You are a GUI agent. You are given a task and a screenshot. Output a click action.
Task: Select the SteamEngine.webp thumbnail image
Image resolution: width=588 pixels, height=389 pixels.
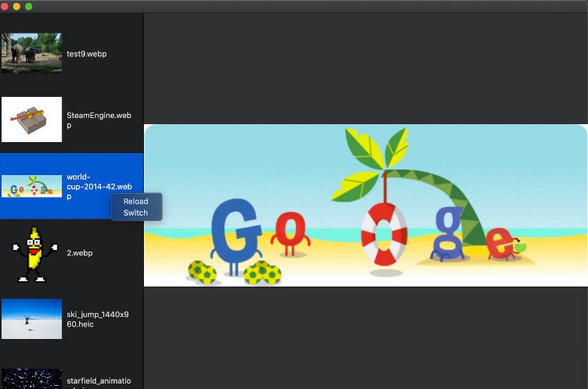(31, 120)
